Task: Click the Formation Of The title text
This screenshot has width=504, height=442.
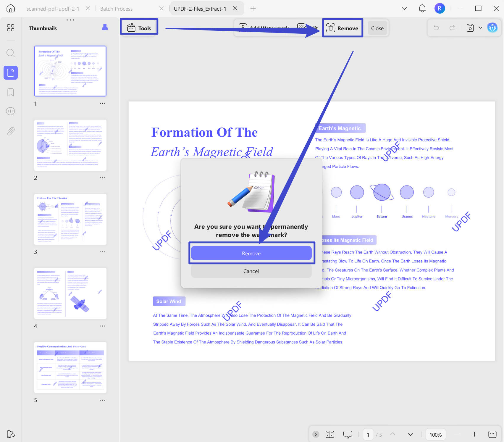Action: [204, 132]
